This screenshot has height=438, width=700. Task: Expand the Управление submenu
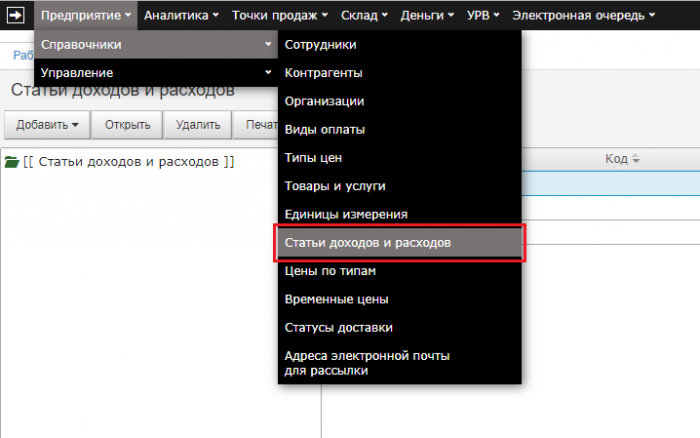(x=155, y=73)
